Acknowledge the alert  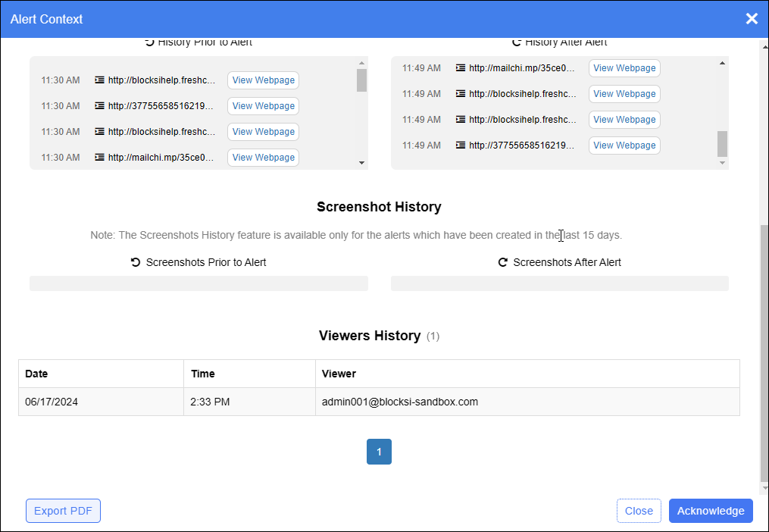[x=711, y=511]
